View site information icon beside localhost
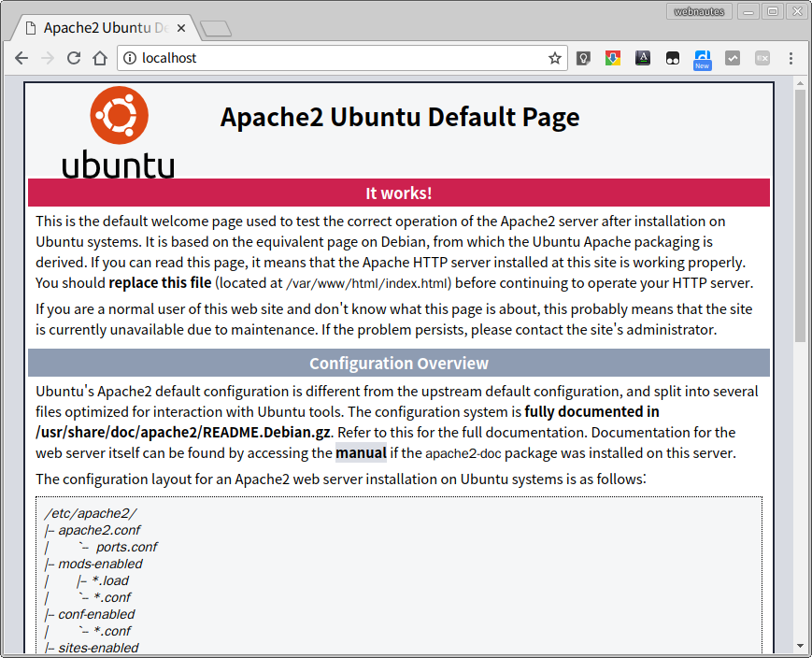This screenshot has height=658, width=812. click(130, 58)
